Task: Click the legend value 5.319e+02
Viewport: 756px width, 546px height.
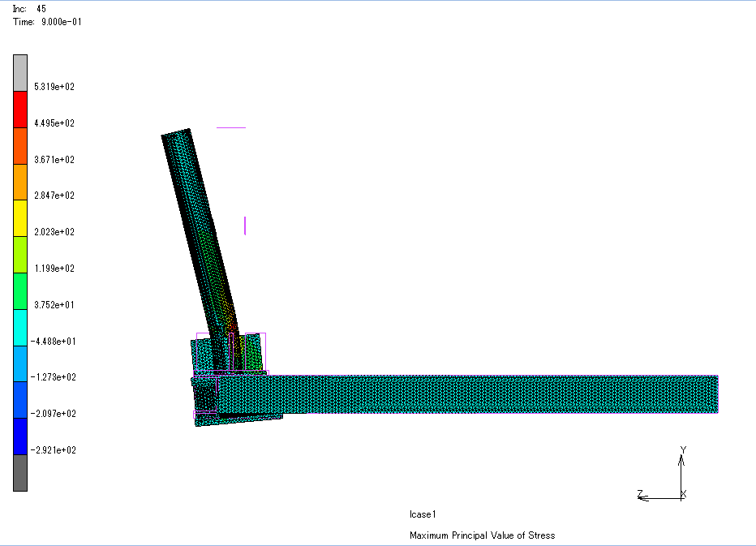Action: point(54,87)
